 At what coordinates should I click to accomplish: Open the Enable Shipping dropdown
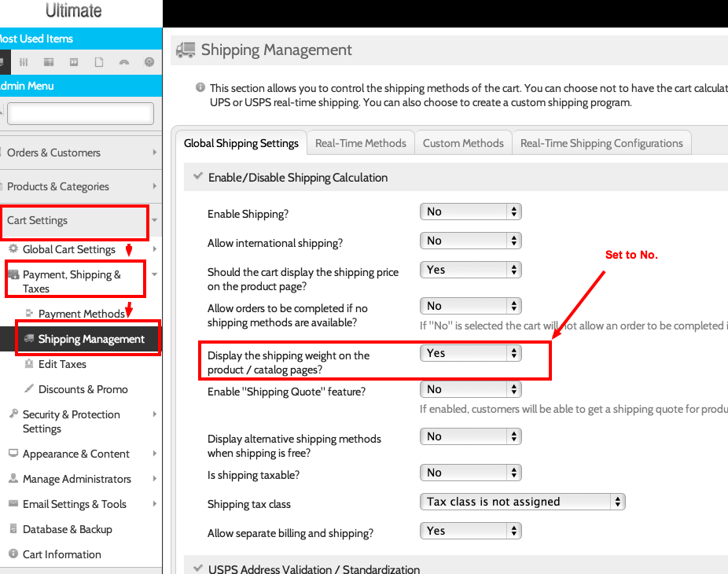(x=470, y=212)
